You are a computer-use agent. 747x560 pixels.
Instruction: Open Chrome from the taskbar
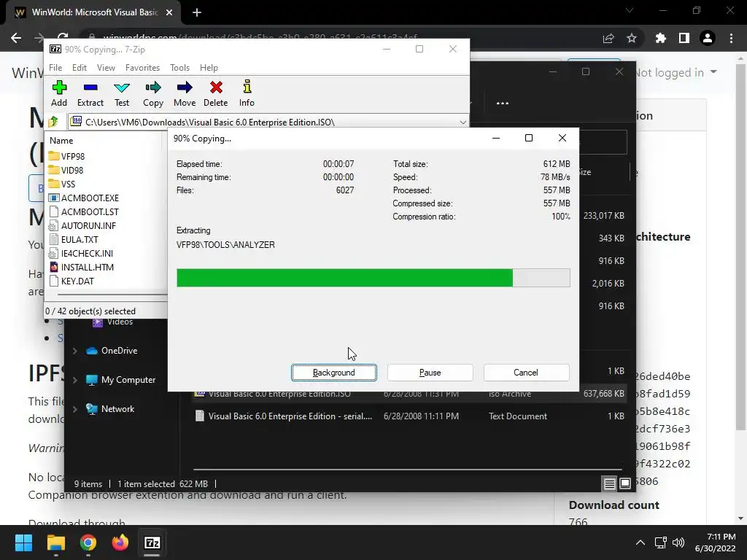coord(88,542)
